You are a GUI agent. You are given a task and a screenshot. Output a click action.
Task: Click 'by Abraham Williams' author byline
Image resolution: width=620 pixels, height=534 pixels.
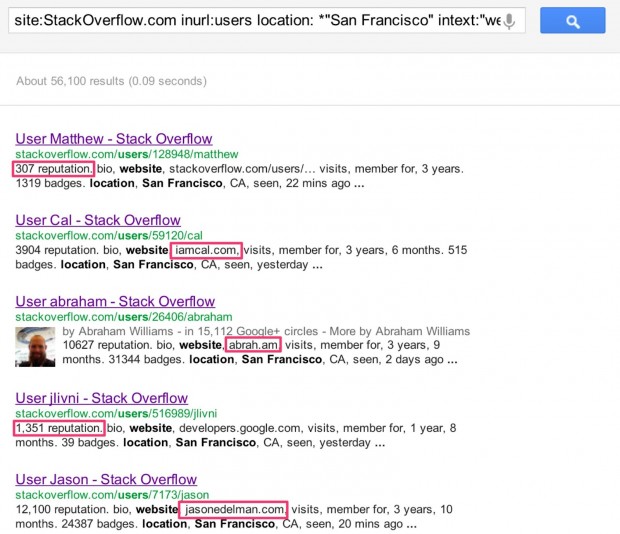(x=118, y=331)
